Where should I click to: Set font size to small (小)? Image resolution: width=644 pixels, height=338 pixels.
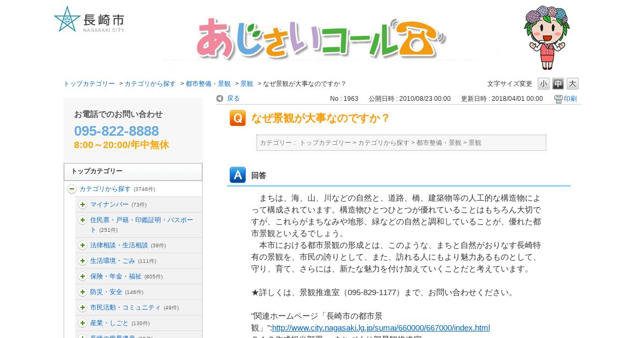pyautogui.click(x=544, y=84)
